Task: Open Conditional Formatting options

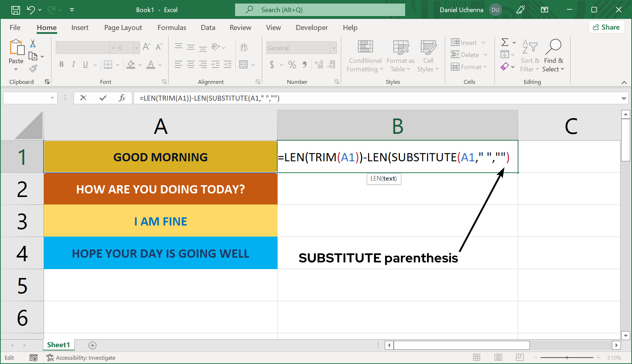Action: [x=364, y=56]
